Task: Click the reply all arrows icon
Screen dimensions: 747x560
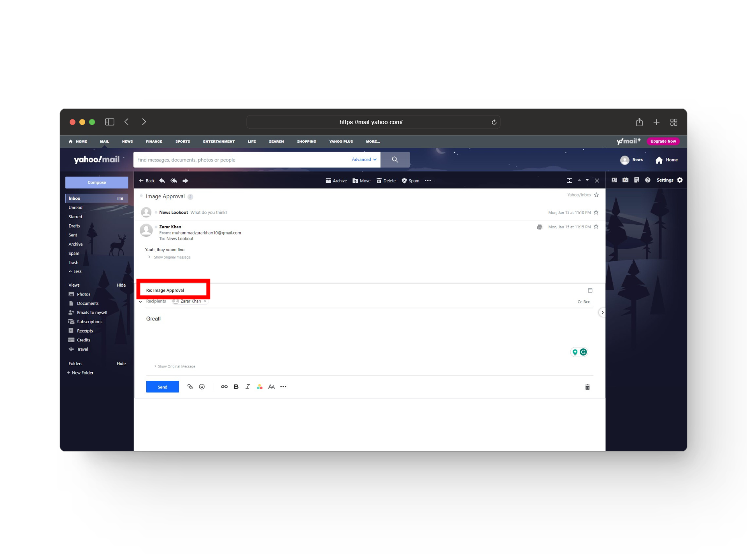Action: tap(174, 181)
